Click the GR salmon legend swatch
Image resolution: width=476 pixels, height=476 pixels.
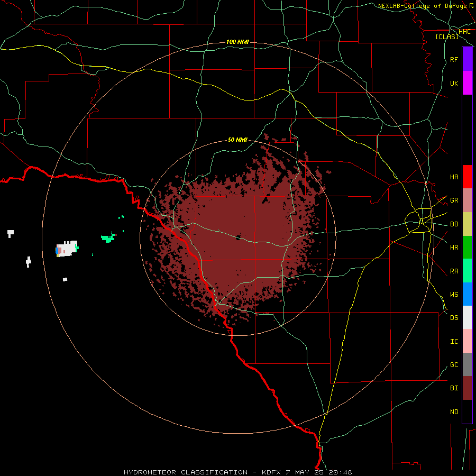[x=467, y=200]
